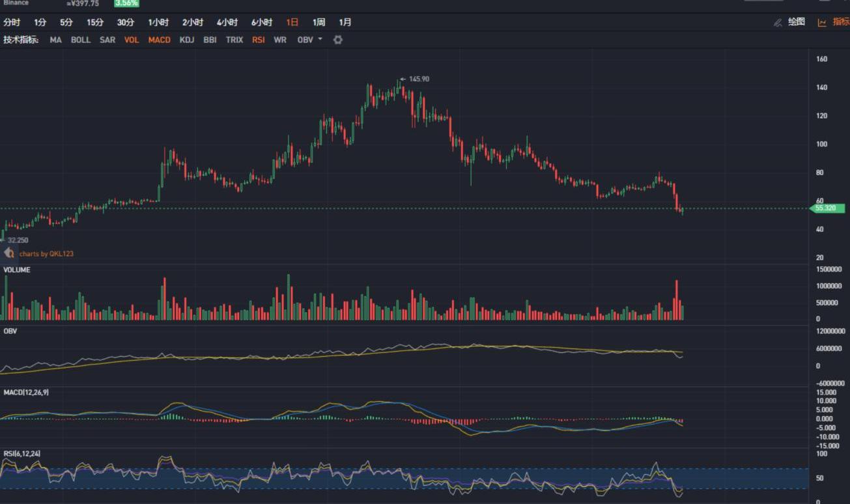The height and width of the screenshot is (504, 850).
Task: Click the green 55.320 current price tag
Action: click(826, 208)
